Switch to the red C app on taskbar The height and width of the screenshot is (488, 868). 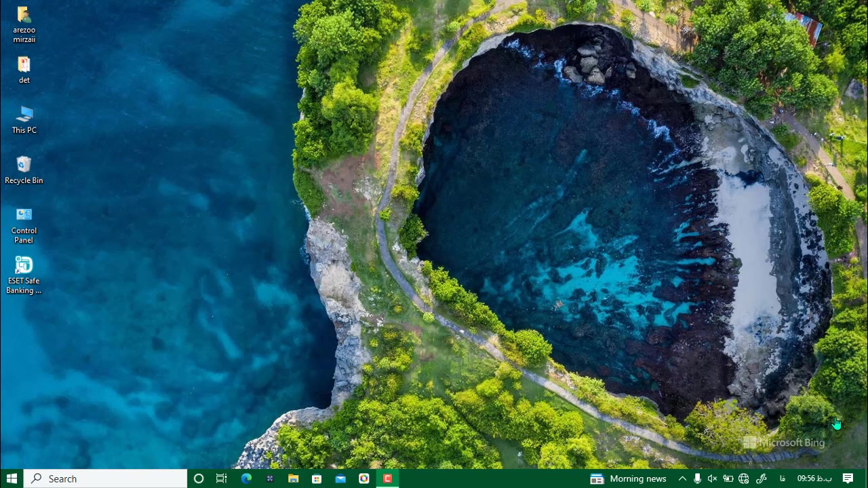point(387,479)
